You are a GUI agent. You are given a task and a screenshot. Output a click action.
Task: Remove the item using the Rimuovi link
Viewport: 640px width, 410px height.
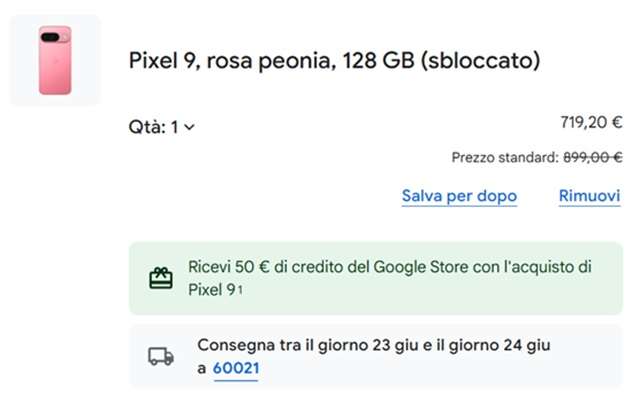tap(589, 196)
